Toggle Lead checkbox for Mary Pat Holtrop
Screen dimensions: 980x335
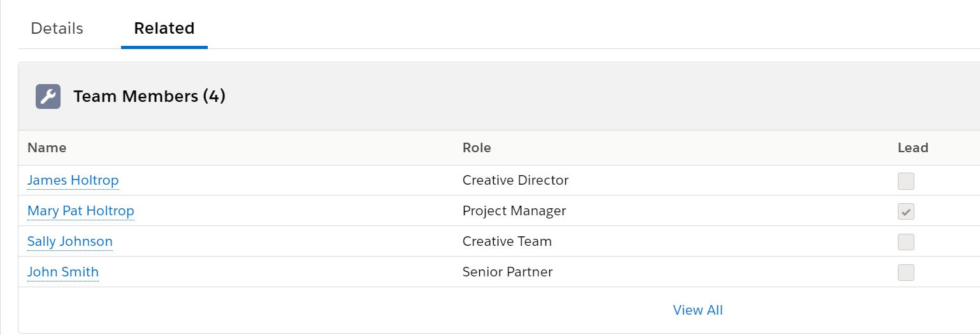906,211
